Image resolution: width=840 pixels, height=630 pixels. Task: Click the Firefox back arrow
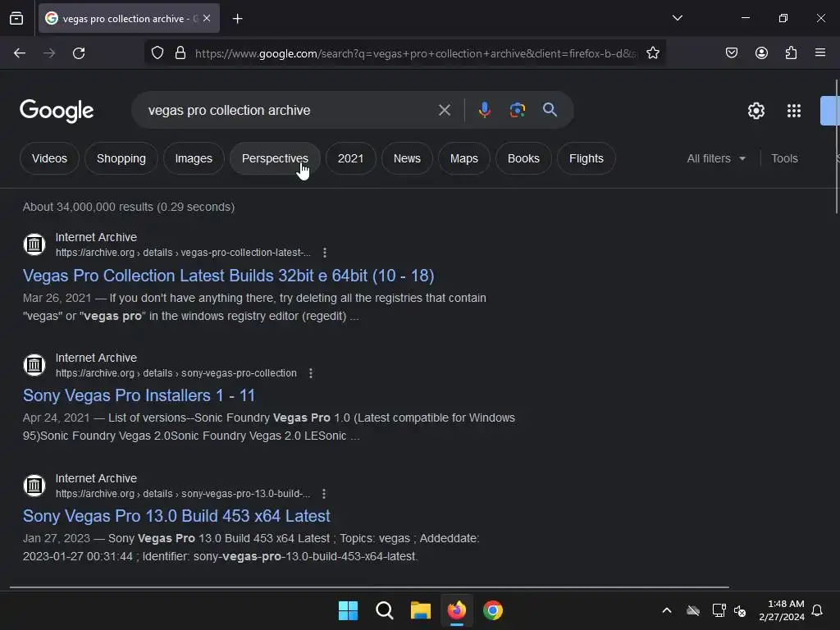click(20, 53)
